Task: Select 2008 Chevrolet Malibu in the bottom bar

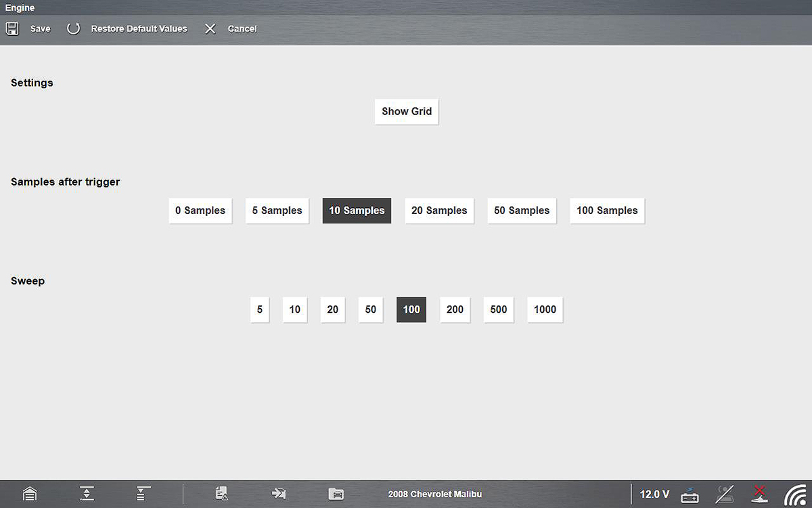Action: [x=435, y=494]
